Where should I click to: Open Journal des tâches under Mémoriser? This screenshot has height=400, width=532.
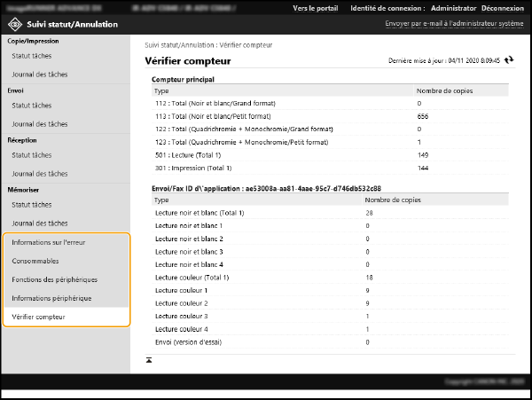coord(39,223)
